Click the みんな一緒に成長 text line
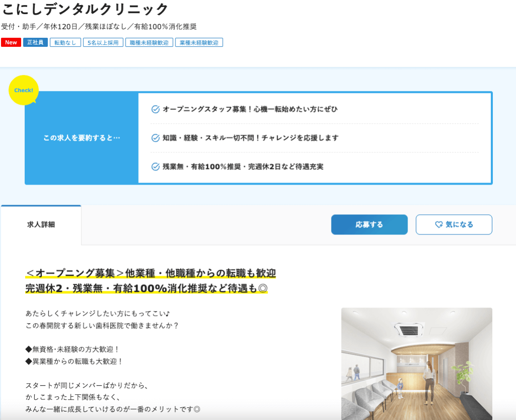 (113, 409)
